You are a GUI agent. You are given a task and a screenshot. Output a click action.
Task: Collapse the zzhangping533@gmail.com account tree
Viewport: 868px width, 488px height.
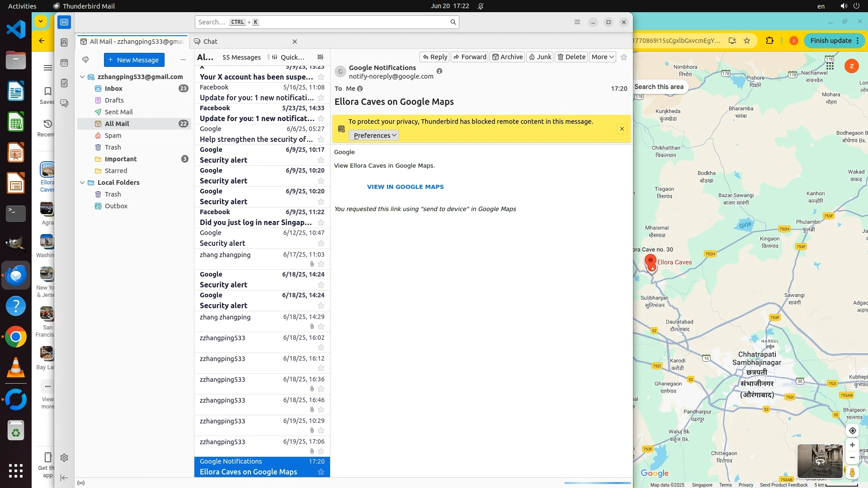[x=82, y=77]
